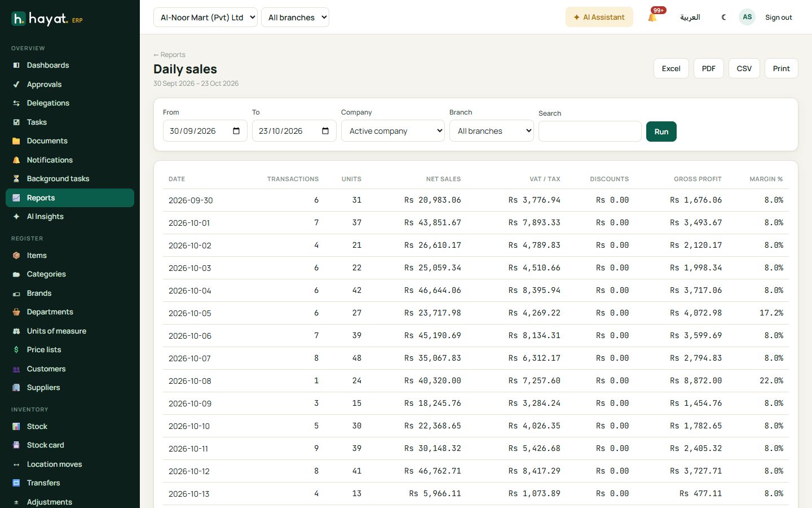
Task: Expand the Active company filter dropdown
Action: (393, 131)
